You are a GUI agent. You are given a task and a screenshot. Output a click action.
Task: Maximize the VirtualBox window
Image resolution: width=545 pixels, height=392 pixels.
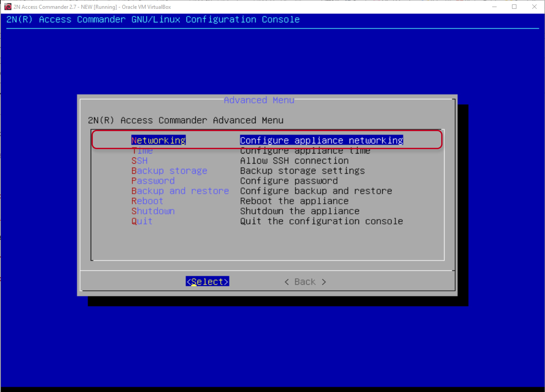point(514,7)
